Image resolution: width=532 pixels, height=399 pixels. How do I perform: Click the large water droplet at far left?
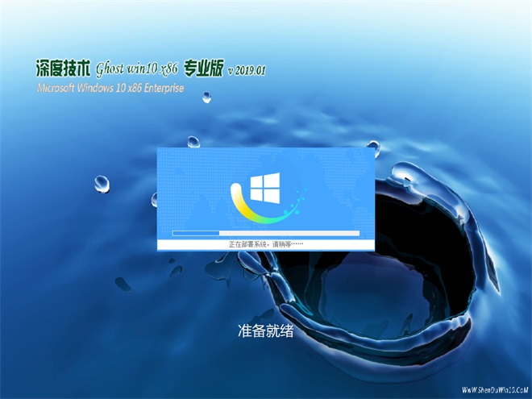(101, 183)
